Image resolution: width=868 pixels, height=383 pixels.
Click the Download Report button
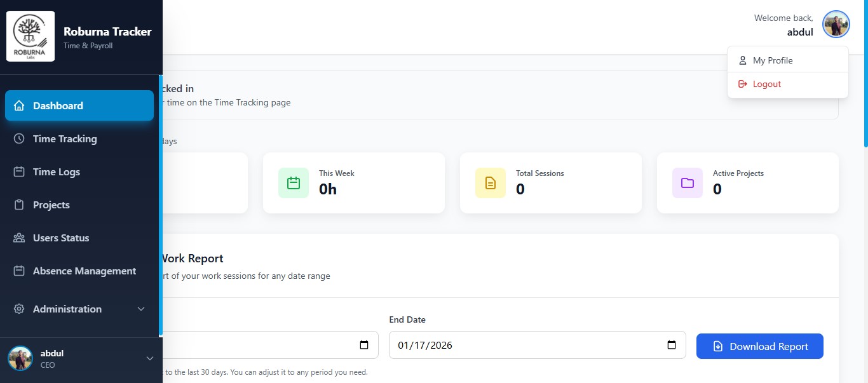click(x=759, y=346)
